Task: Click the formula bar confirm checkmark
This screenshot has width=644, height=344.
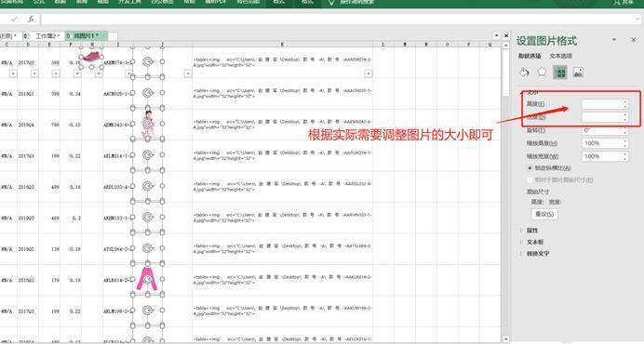Action: pos(15,20)
